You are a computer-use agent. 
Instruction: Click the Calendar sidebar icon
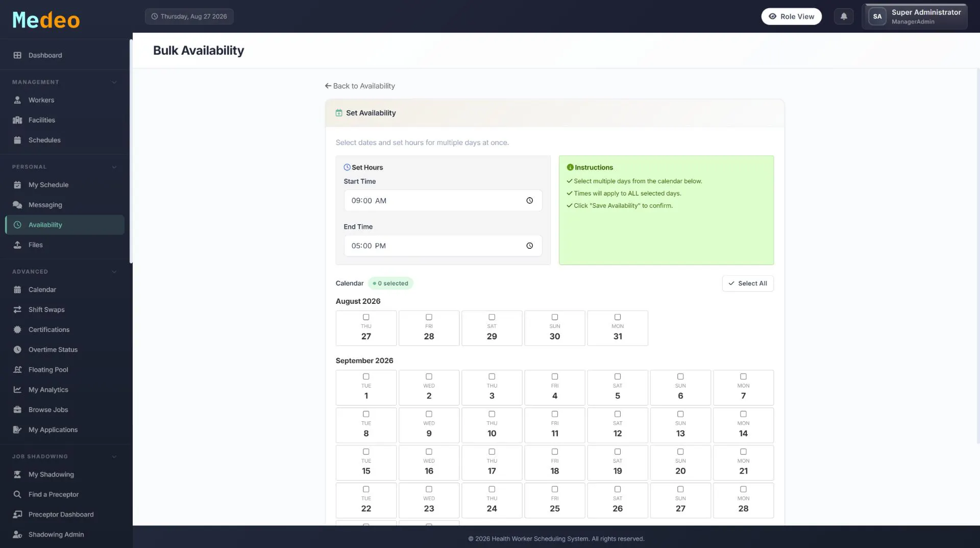[x=17, y=290]
